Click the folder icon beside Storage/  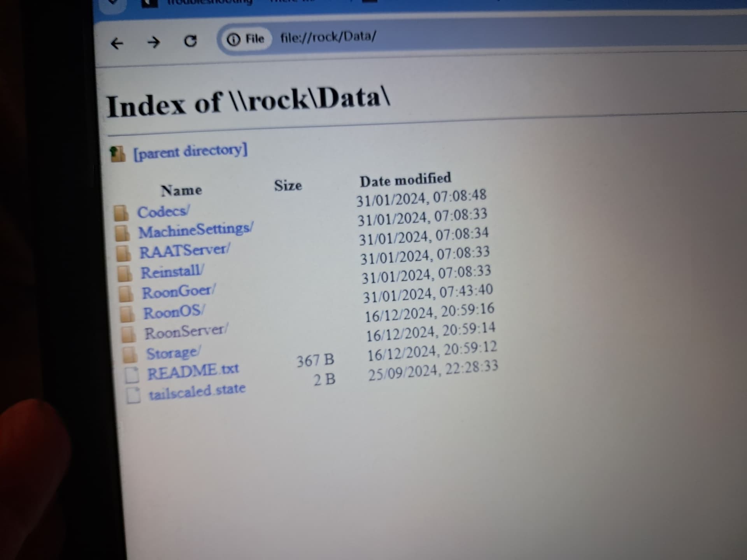coord(130,355)
